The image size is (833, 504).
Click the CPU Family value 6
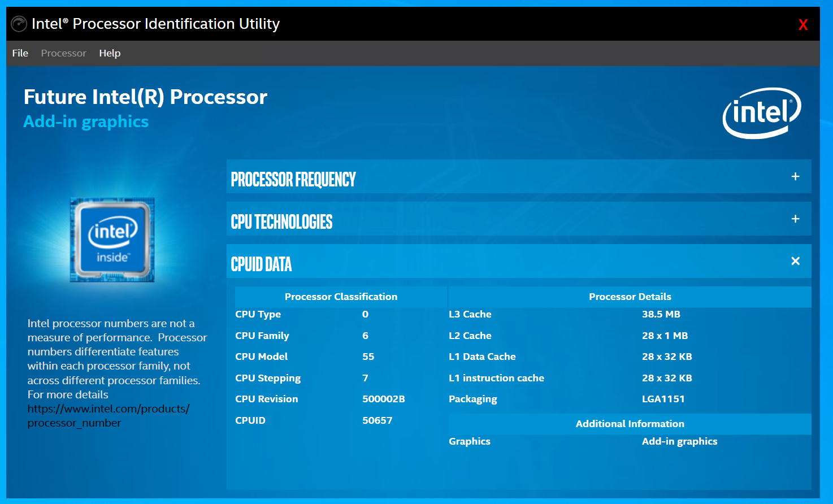point(365,336)
